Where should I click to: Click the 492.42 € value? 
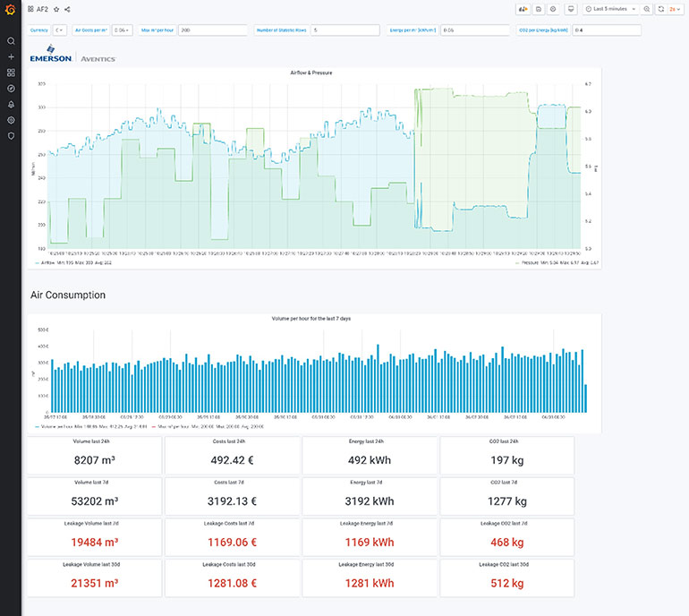click(x=232, y=460)
